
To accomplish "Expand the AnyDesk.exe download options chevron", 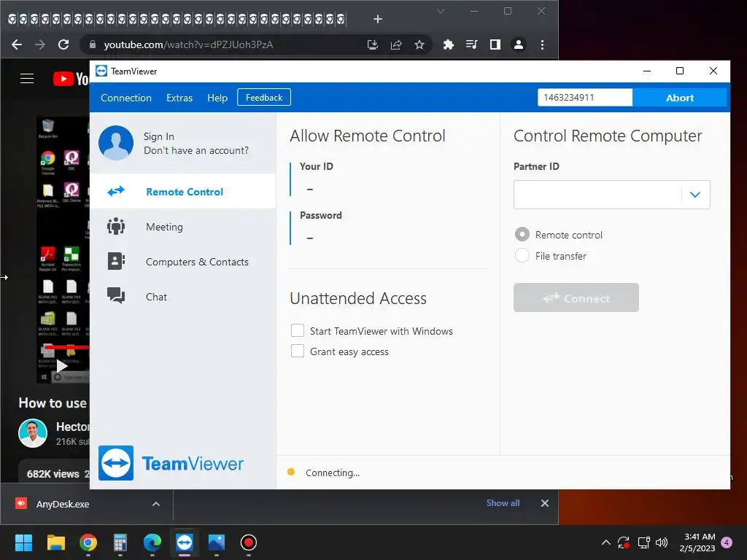I will click(156, 504).
